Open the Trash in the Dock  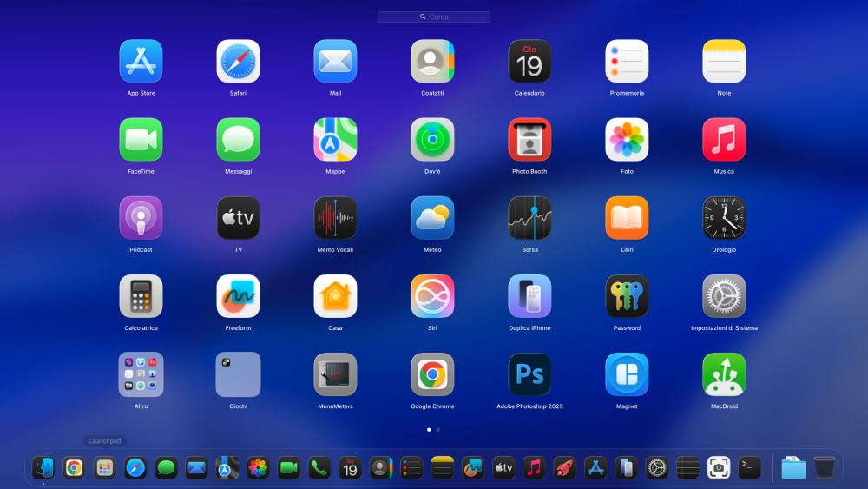(825, 468)
